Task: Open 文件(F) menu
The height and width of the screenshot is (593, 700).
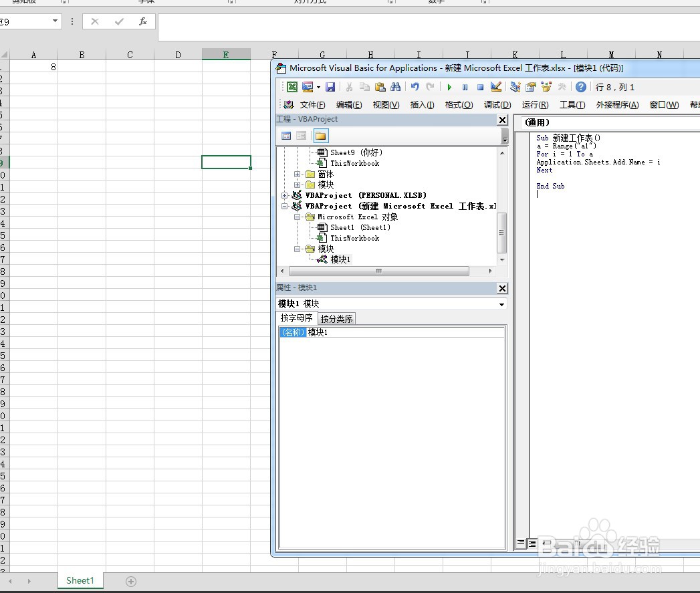Action: (x=312, y=105)
